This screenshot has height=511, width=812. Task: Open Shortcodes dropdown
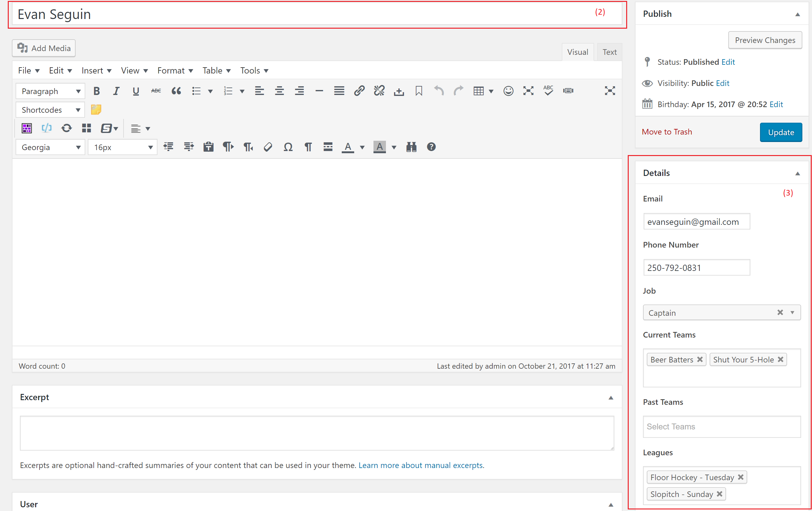click(50, 110)
